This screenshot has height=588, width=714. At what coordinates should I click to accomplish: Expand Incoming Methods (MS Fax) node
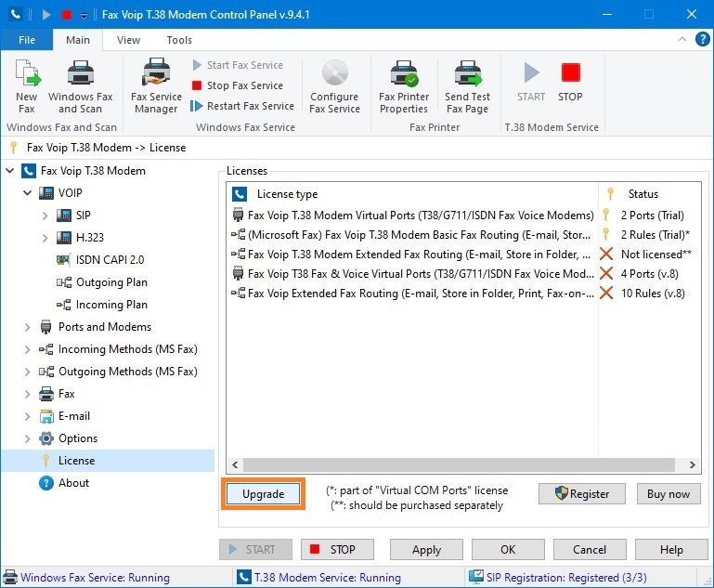tap(28, 349)
